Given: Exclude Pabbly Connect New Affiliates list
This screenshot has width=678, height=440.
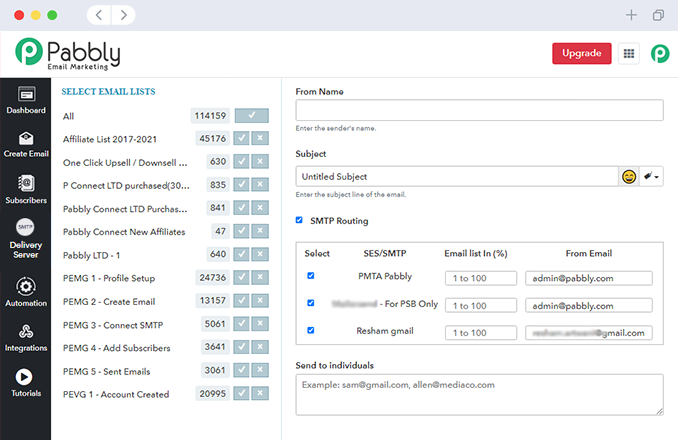Looking at the screenshot, I should tap(260, 231).
